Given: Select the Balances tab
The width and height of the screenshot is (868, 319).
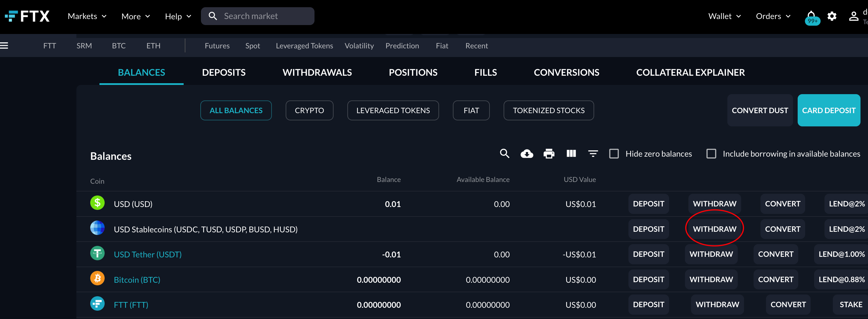Looking at the screenshot, I should 142,72.
